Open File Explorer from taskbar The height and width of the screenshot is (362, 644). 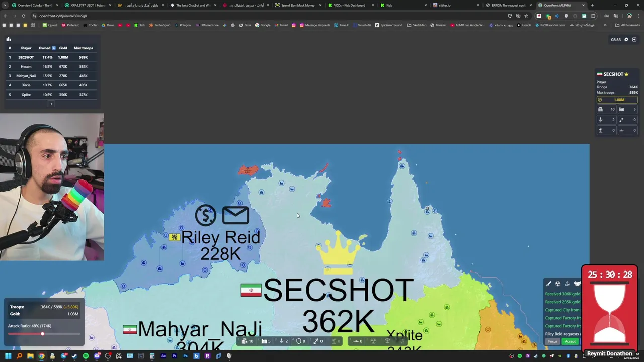pos(30,356)
